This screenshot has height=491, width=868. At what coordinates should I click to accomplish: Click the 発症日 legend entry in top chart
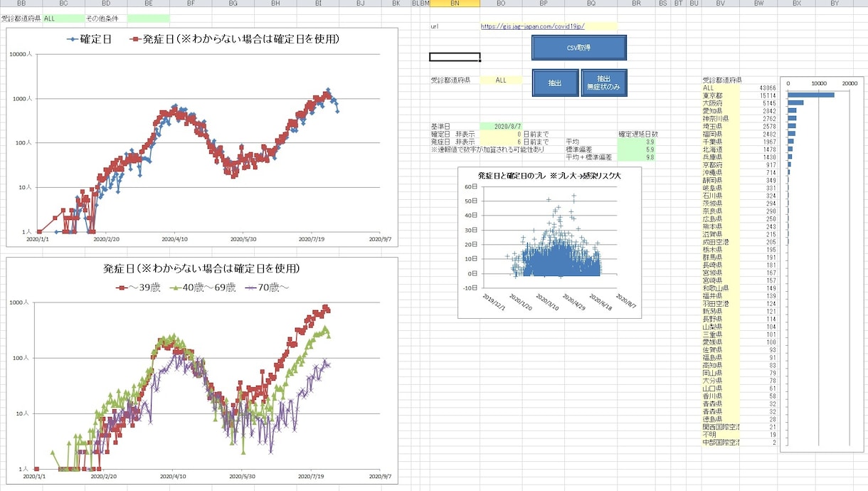(x=234, y=39)
